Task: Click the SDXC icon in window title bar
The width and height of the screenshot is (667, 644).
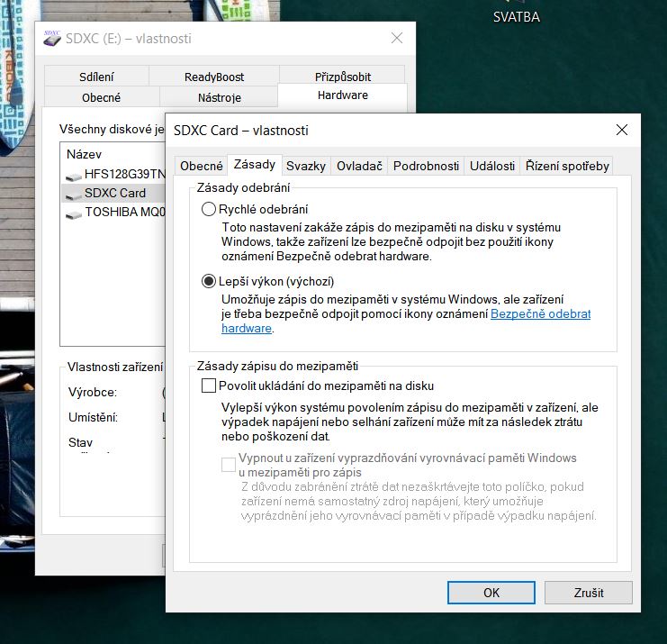Action: (52, 39)
